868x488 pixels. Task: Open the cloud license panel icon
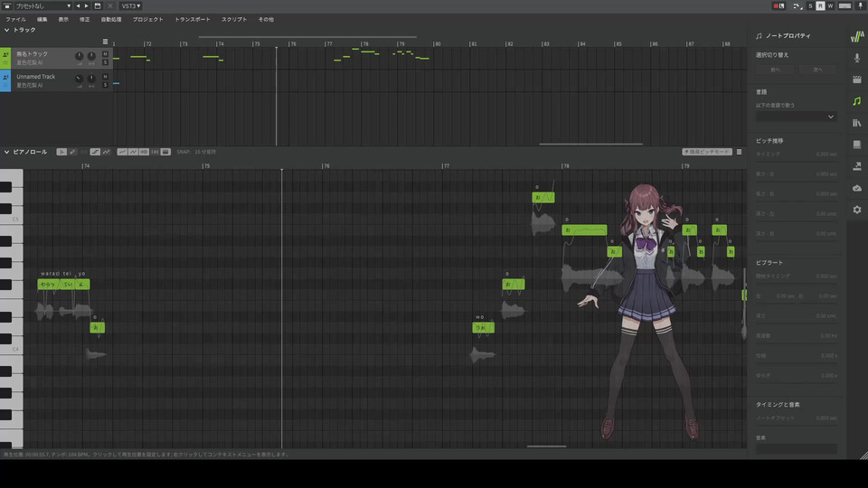tap(857, 188)
